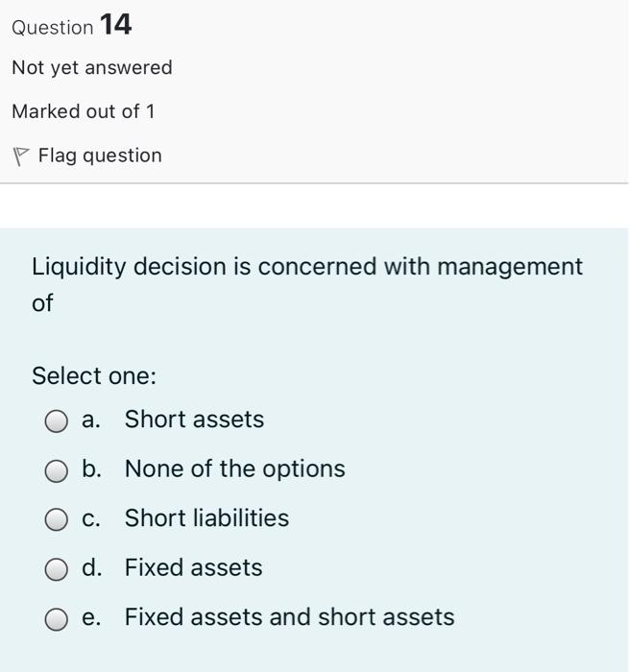Click the Not yet answered status text
The height and width of the screenshot is (672, 629).
92,68
